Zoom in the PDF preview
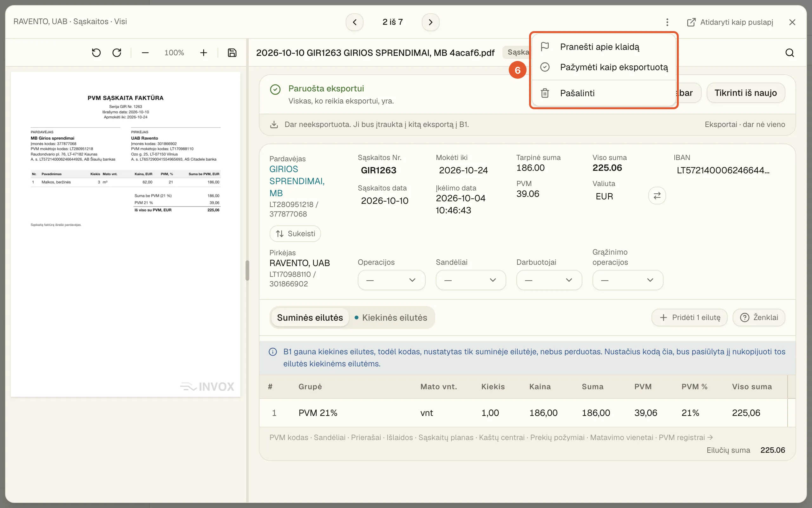This screenshot has width=812, height=508. pos(203,53)
